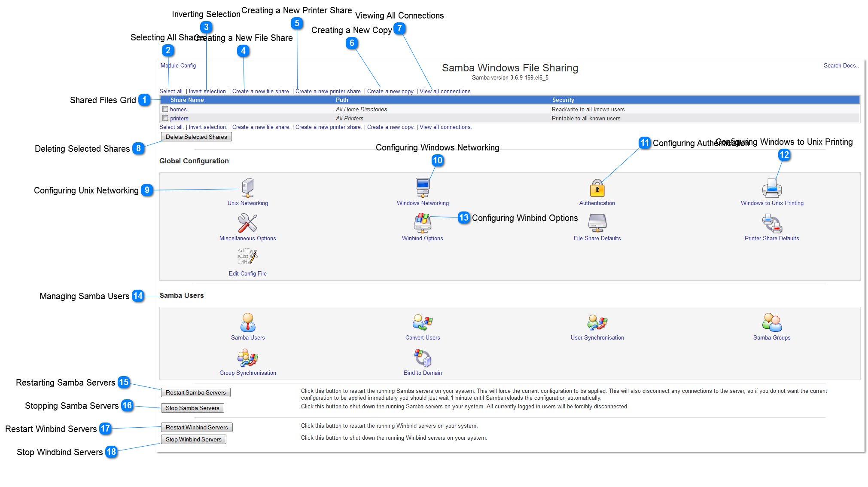The width and height of the screenshot is (868, 487).
Task: Click the Restart Winbind Servers button
Action: pyautogui.click(x=197, y=427)
